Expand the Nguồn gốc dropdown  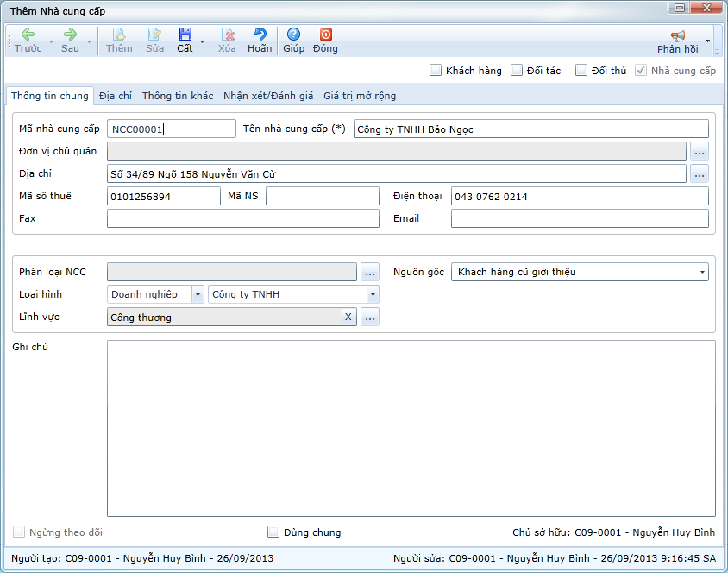tap(700, 272)
